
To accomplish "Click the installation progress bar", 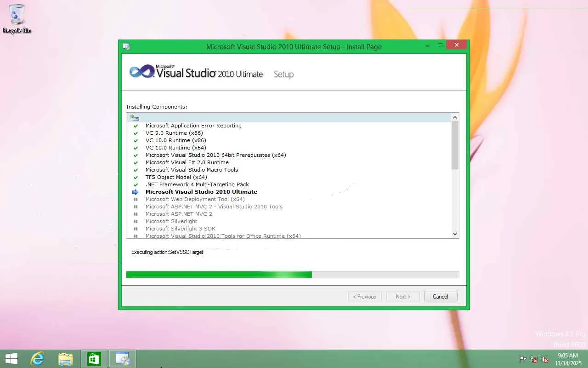I will pyautogui.click(x=293, y=275).
